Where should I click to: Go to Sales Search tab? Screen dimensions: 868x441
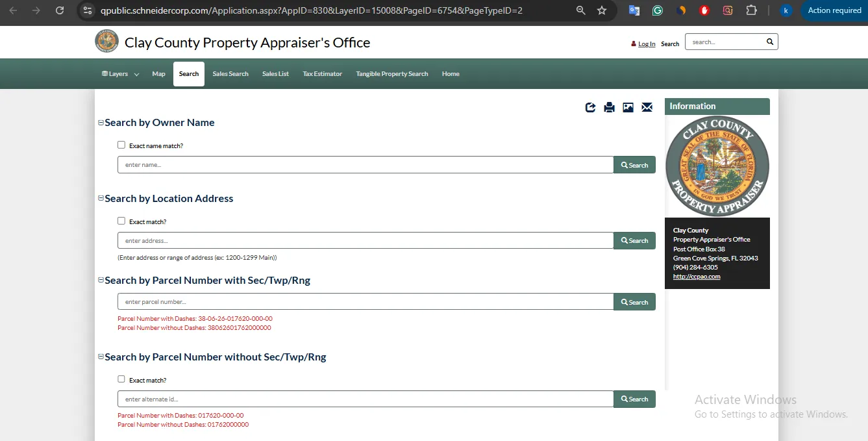coord(230,74)
